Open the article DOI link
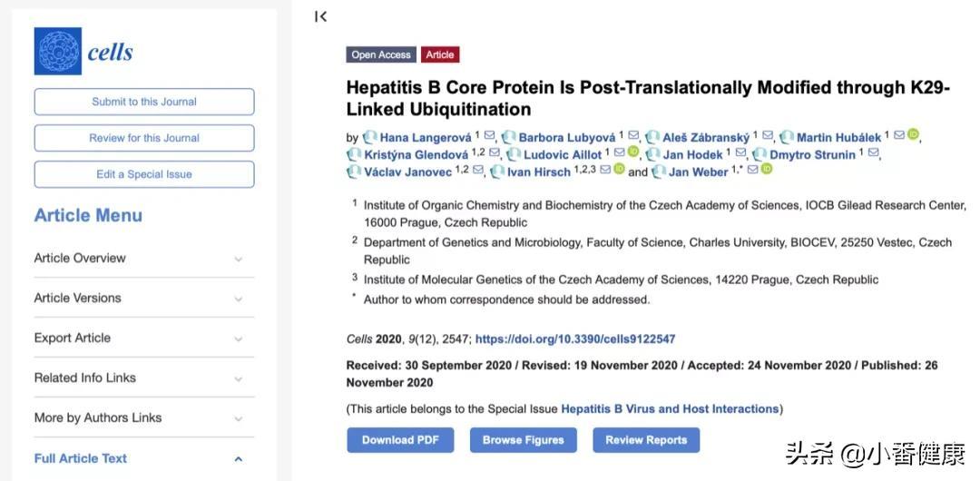The width and height of the screenshot is (980, 481). pyautogui.click(x=575, y=339)
